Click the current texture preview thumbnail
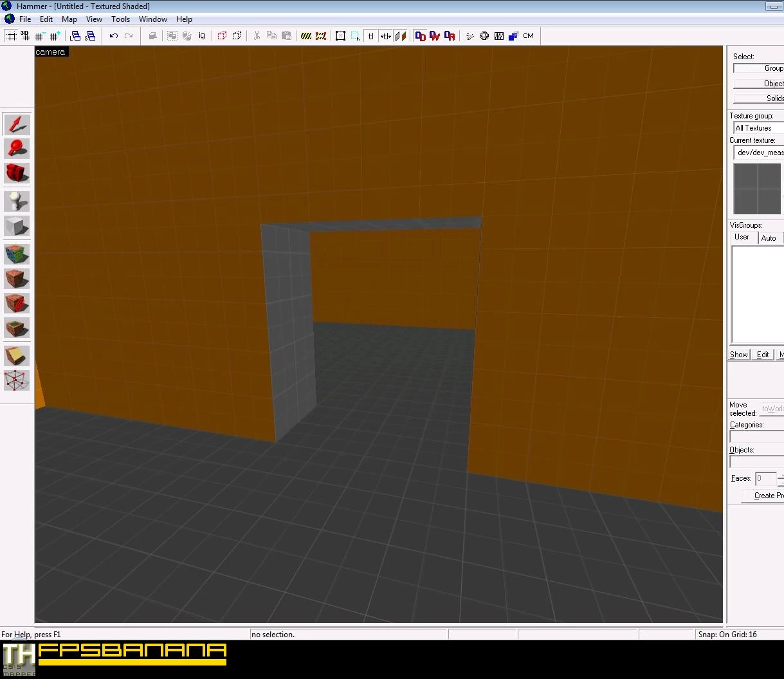This screenshot has width=784, height=679. pyautogui.click(x=758, y=189)
